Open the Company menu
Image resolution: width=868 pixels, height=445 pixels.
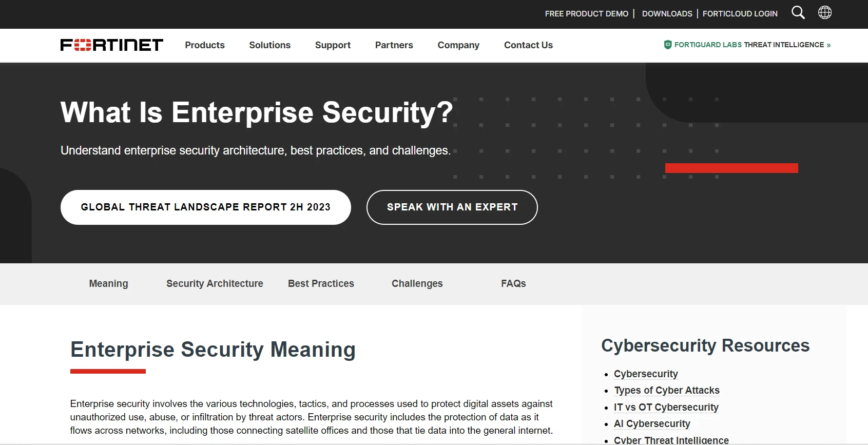click(458, 45)
